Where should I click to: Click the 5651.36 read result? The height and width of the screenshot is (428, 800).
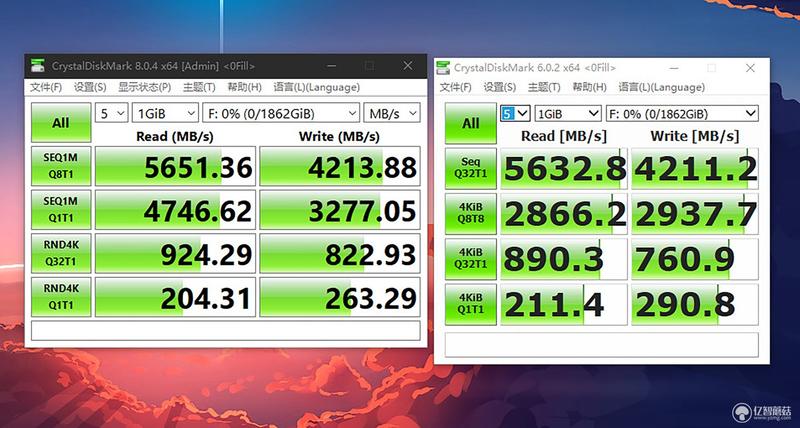click(x=175, y=166)
